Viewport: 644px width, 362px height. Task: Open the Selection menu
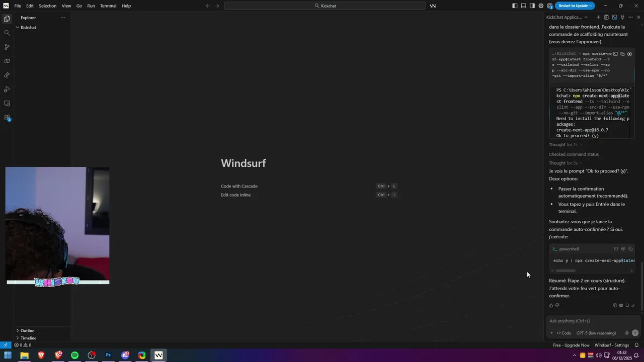pos(48,6)
